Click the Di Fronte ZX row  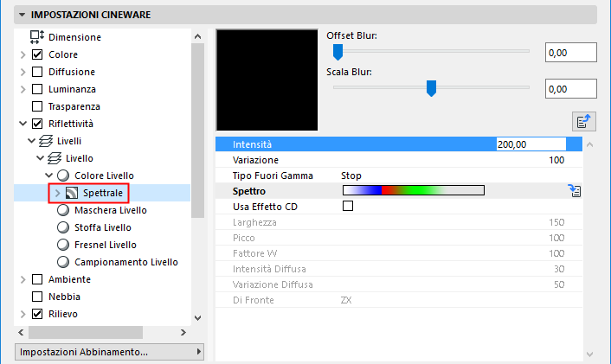coord(399,300)
